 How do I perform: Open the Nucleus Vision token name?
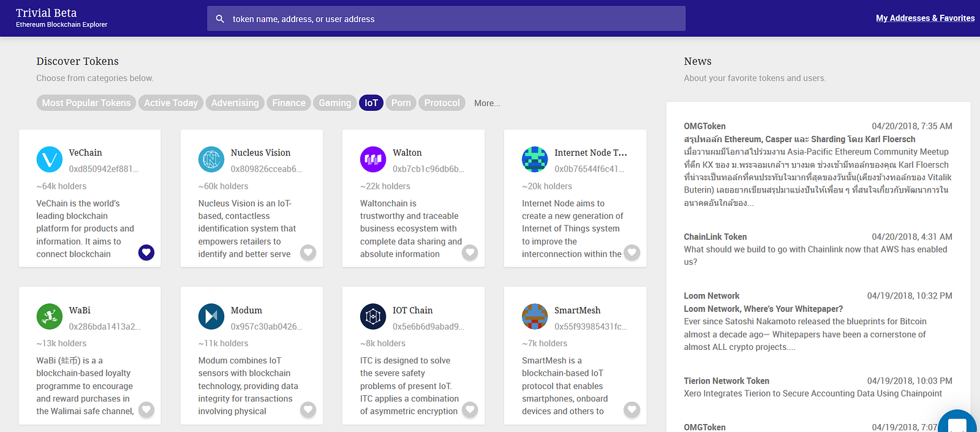pyautogui.click(x=260, y=153)
